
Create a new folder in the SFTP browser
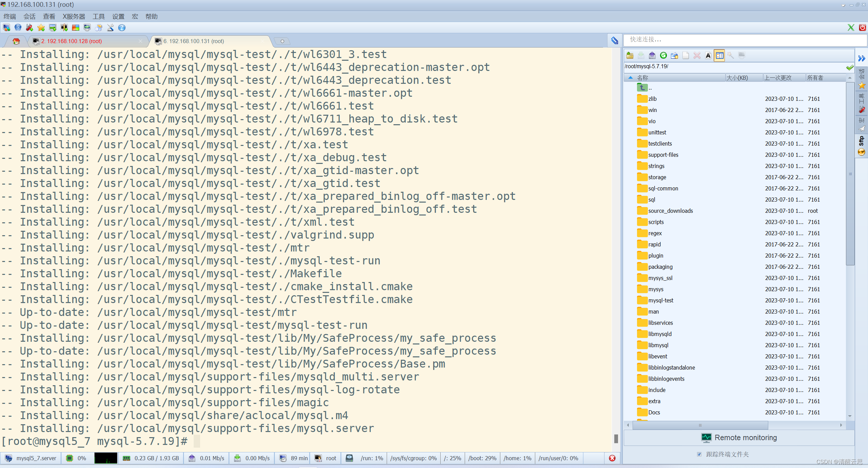coord(674,56)
